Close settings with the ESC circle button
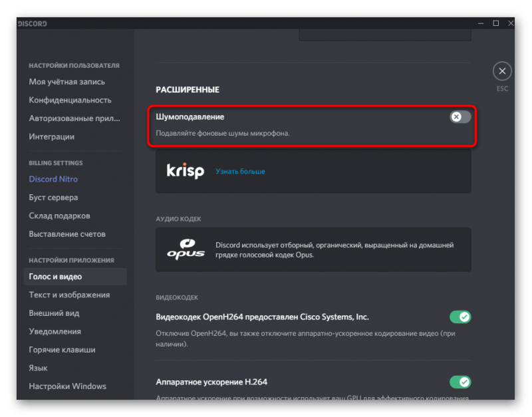 (502, 71)
